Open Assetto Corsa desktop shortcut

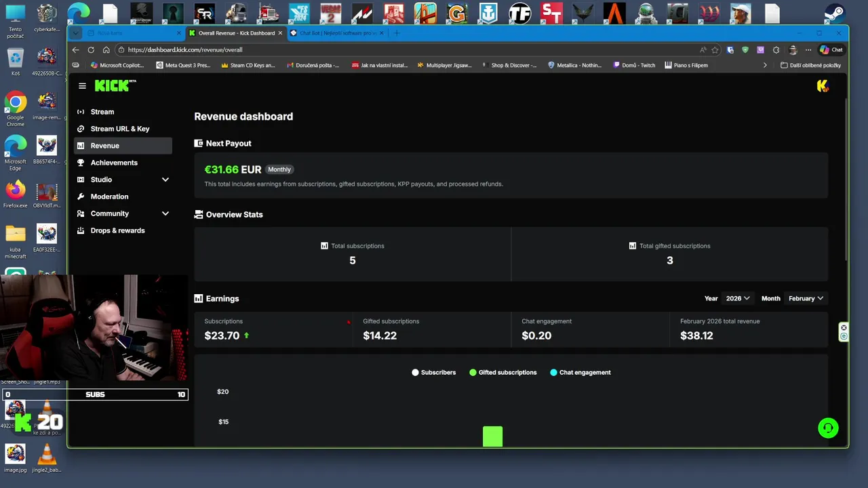(362, 14)
